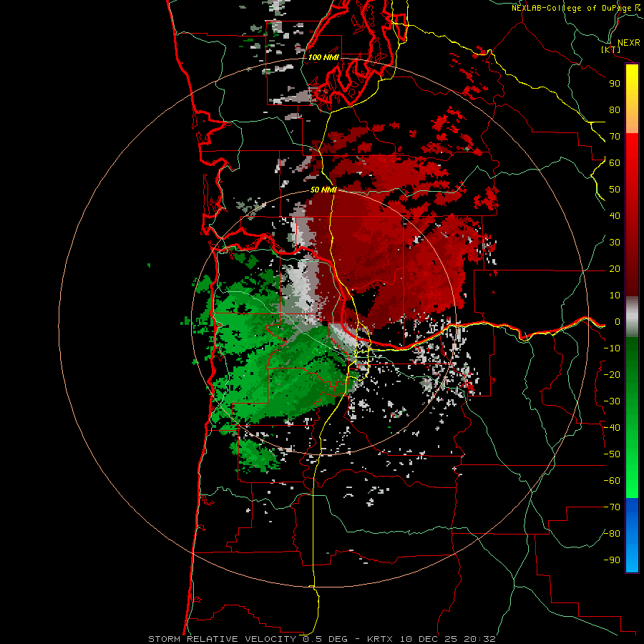
Task: Click the "STORM RELATIVE VELOCITY" caption text
Action: 222,639
